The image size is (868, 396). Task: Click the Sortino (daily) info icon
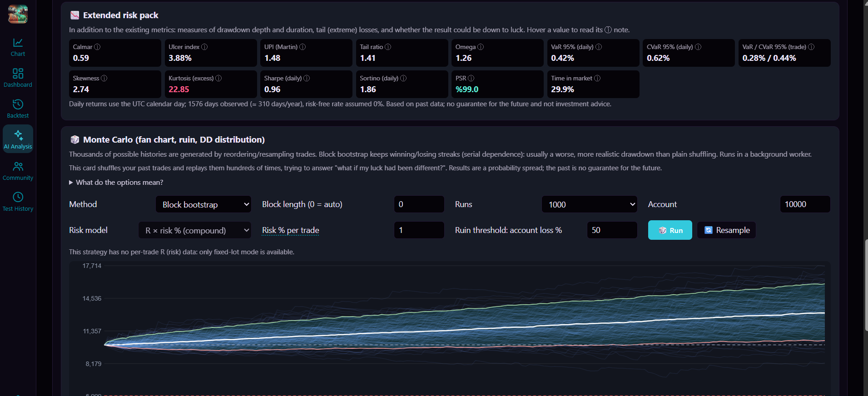click(403, 78)
